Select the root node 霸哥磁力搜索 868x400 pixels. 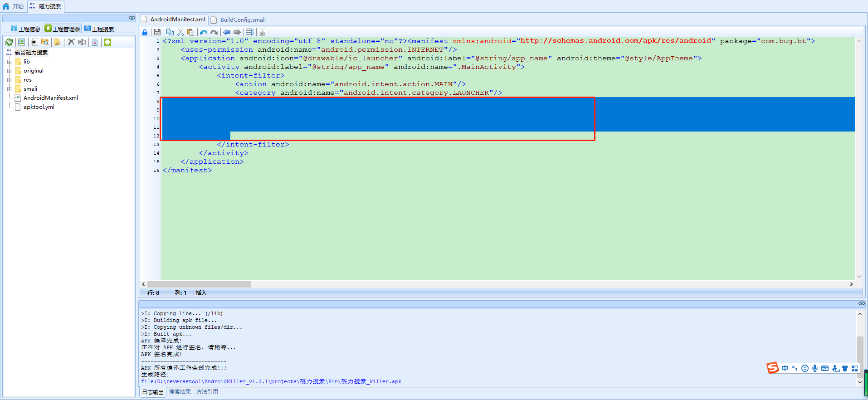[x=31, y=53]
